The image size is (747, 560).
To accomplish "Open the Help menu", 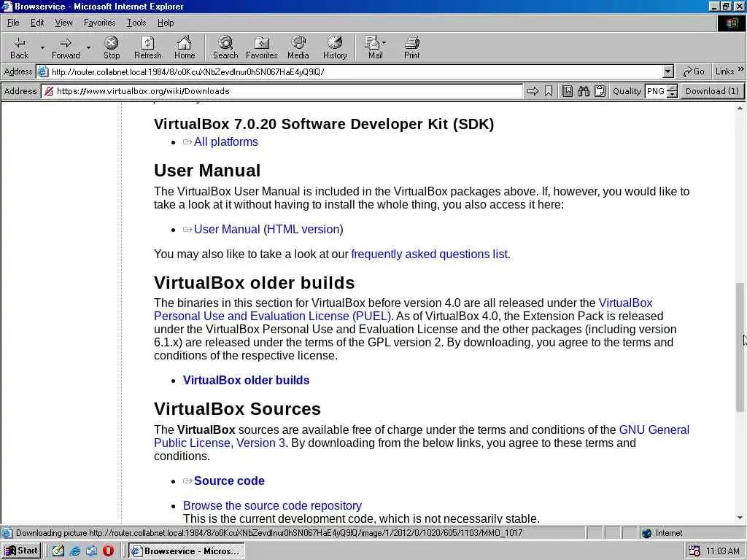I will [x=166, y=23].
